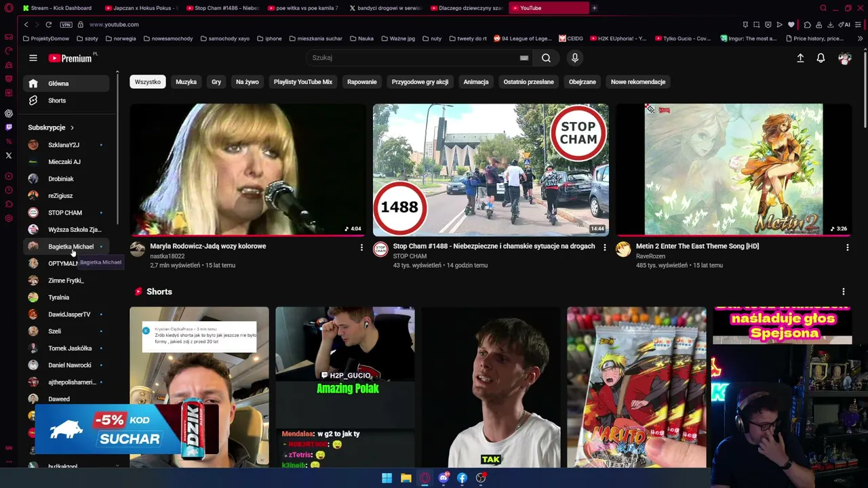Open the mieszkania suchar bookmark folder
The width and height of the screenshot is (868, 488).
[x=315, y=39]
